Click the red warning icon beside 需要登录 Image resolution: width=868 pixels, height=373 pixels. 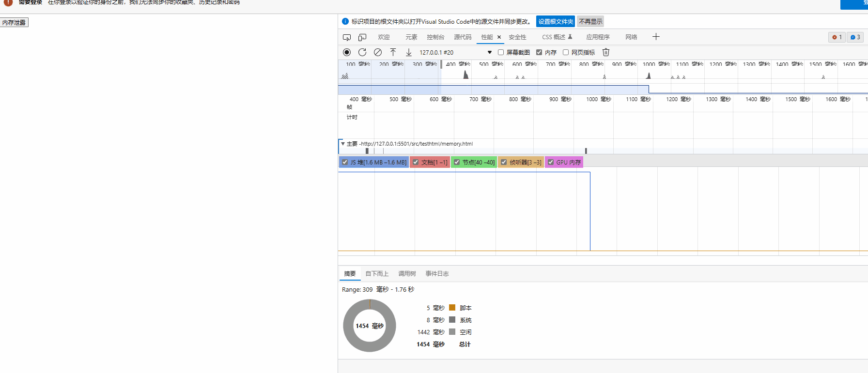pos(8,2)
